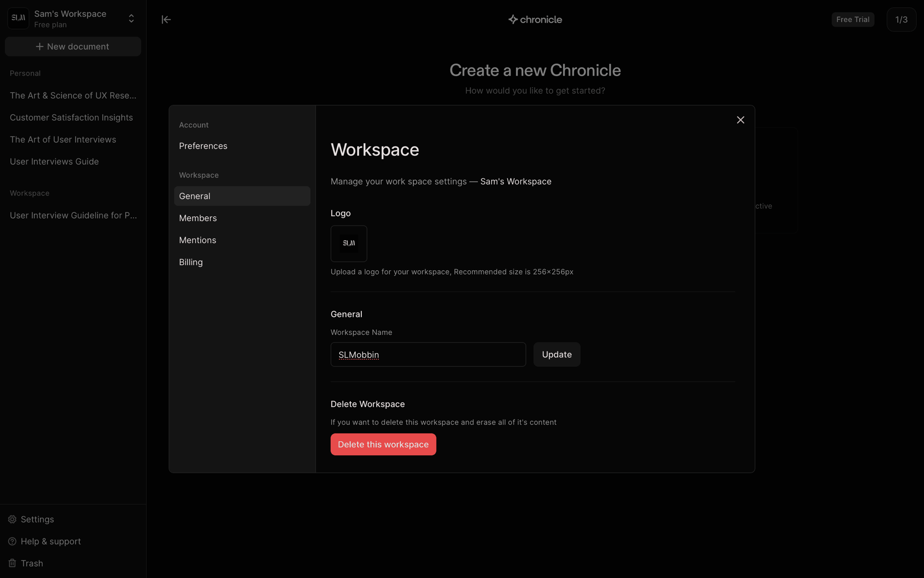Click the Delete Workspace heading

(x=368, y=404)
